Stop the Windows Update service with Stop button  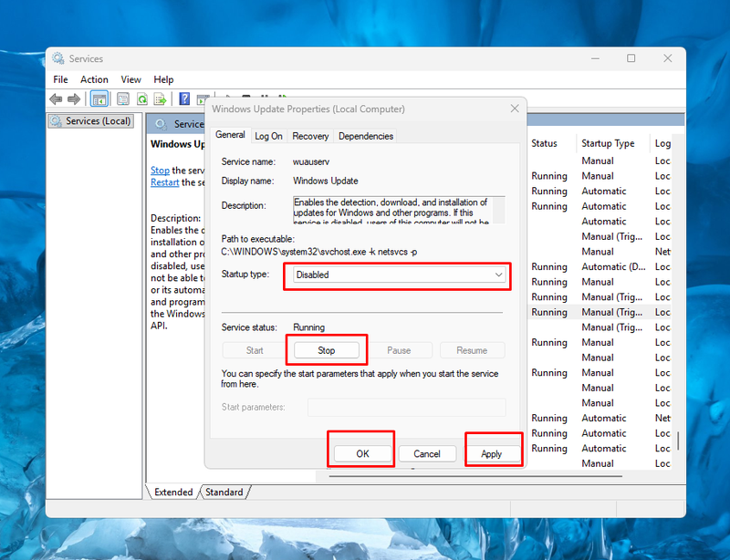pos(327,350)
